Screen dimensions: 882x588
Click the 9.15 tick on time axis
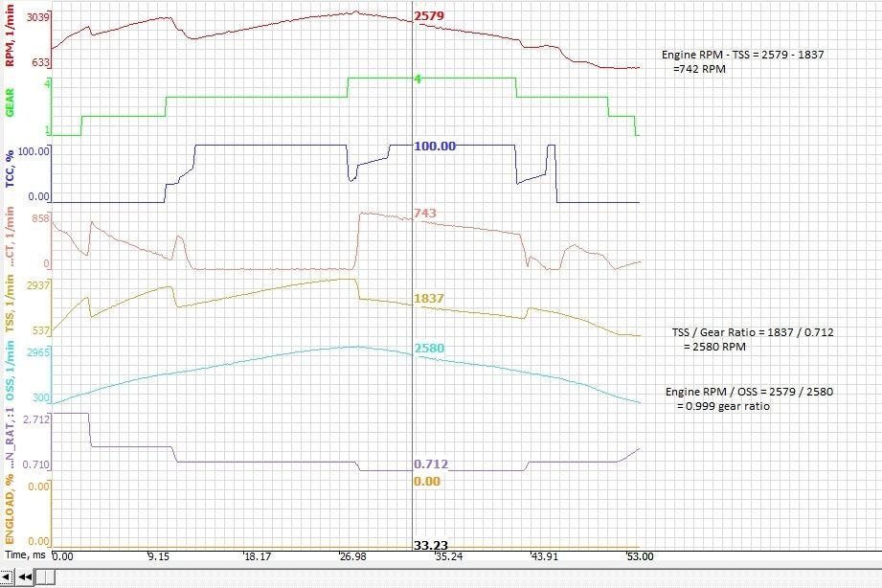159,556
